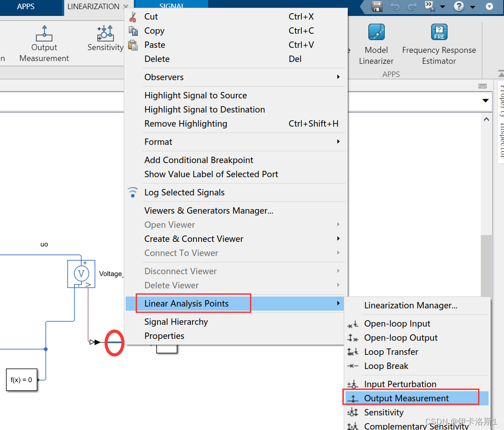Switch to the LINEARIZATION tab
504x430 pixels.
click(x=93, y=7)
